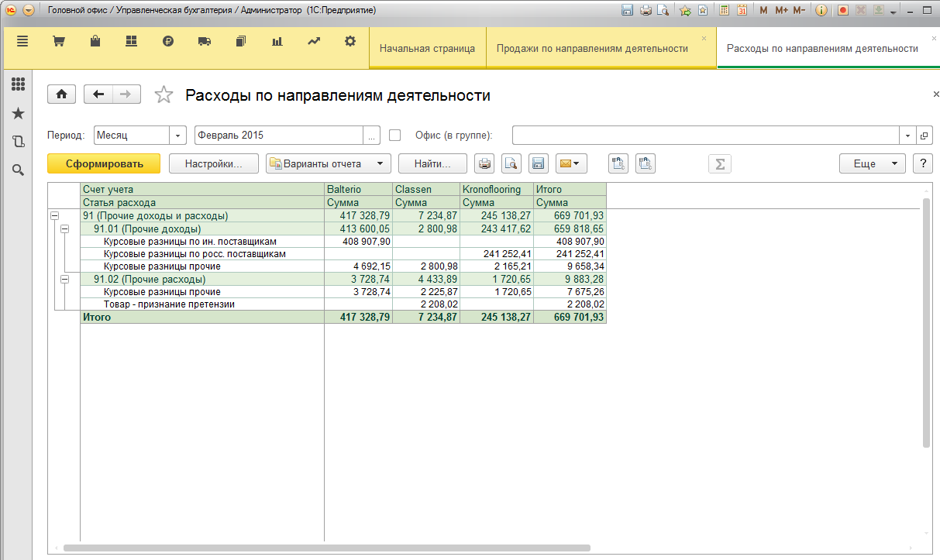940x560 pixels.
Task: Open help question mark button
Action: [922, 163]
